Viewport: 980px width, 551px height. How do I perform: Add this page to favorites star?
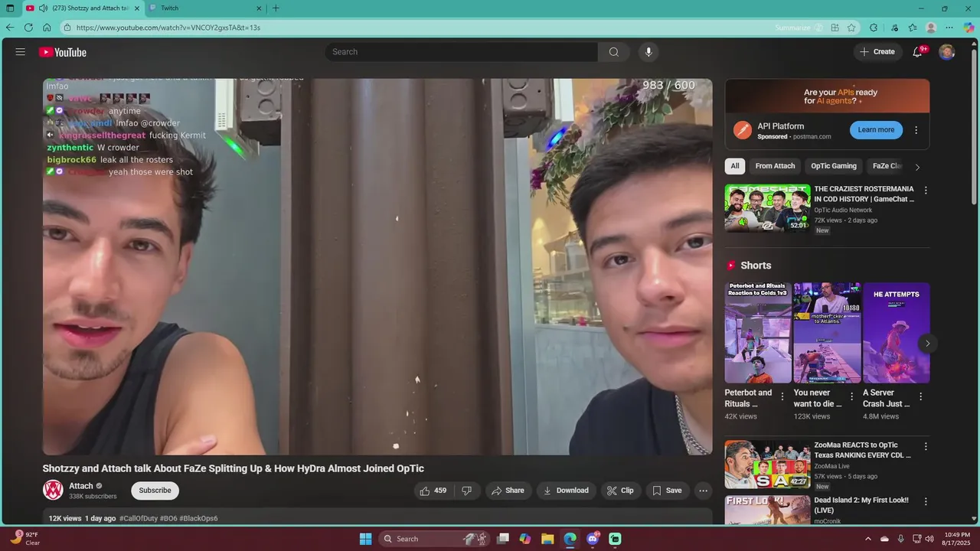click(851, 28)
